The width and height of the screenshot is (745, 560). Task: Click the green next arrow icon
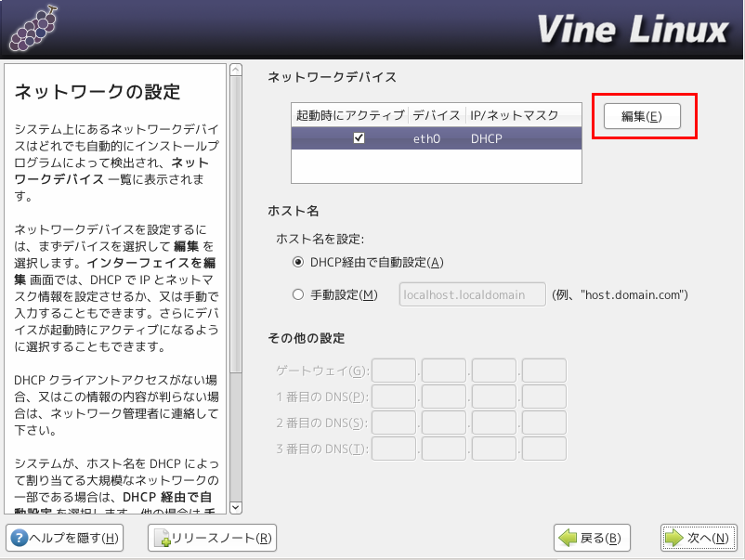(673, 538)
